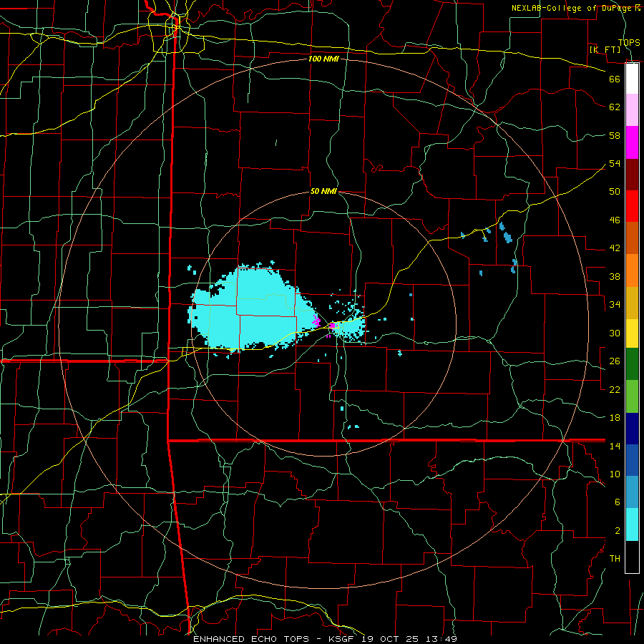Click the 50 NMI range ring label
This screenshot has height=644, width=644.
(323, 191)
